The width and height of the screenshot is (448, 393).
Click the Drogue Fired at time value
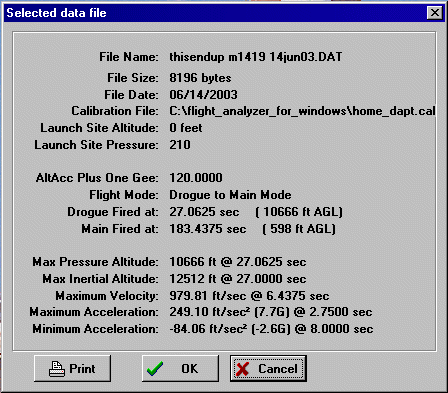pos(204,212)
